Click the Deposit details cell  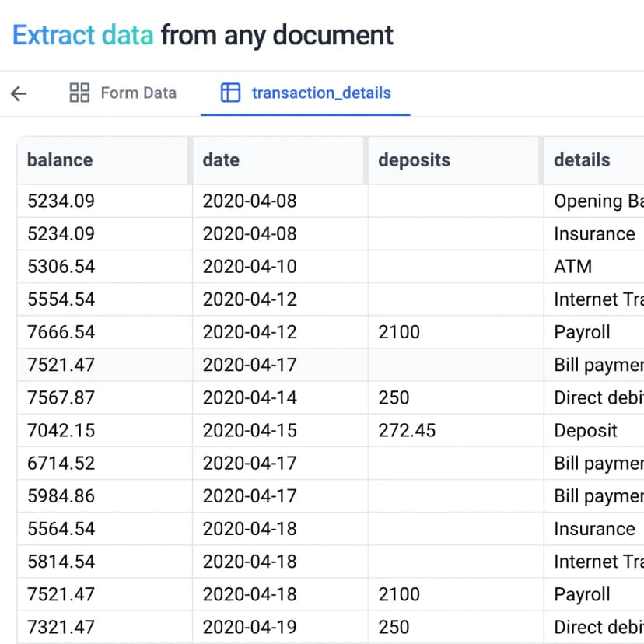point(594,430)
